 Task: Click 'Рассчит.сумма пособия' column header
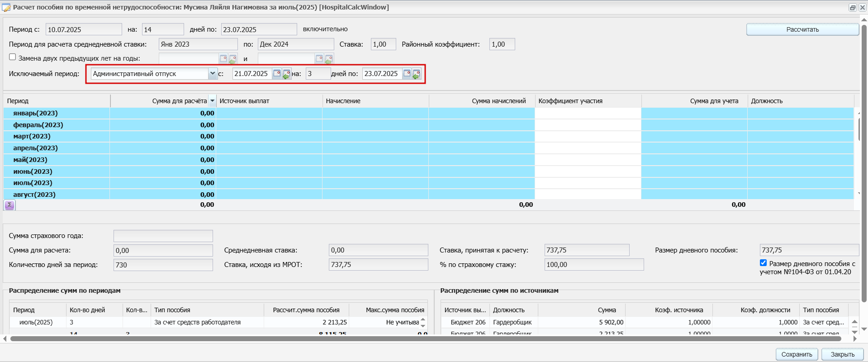(306, 310)
